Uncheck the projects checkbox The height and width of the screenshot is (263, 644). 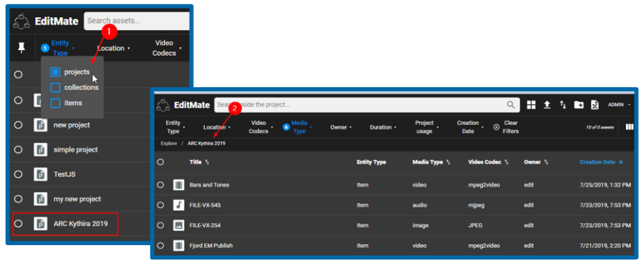click(x=55, y=72)
